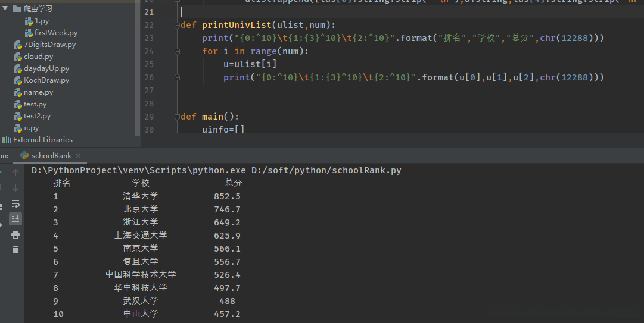Select test.py in project tree
The height and width of the screenshot is (323, 644).
pyautogui.click(x=35, y=104)
